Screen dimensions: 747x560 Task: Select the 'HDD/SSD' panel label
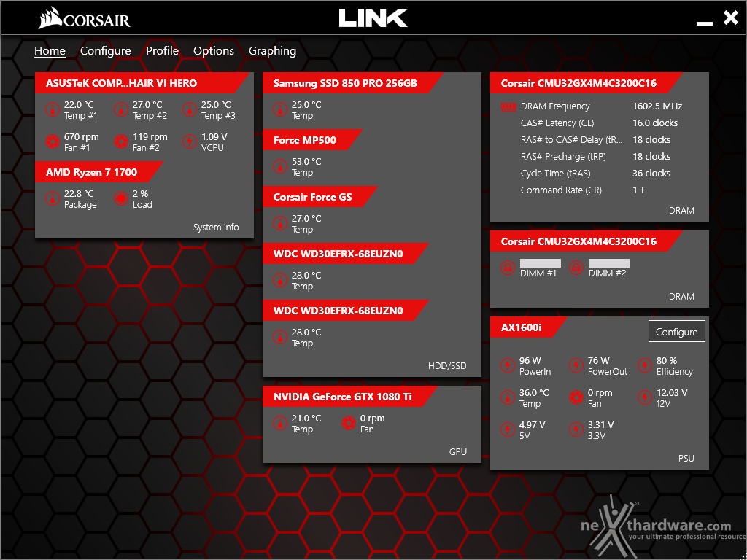(x=447, y=366)
